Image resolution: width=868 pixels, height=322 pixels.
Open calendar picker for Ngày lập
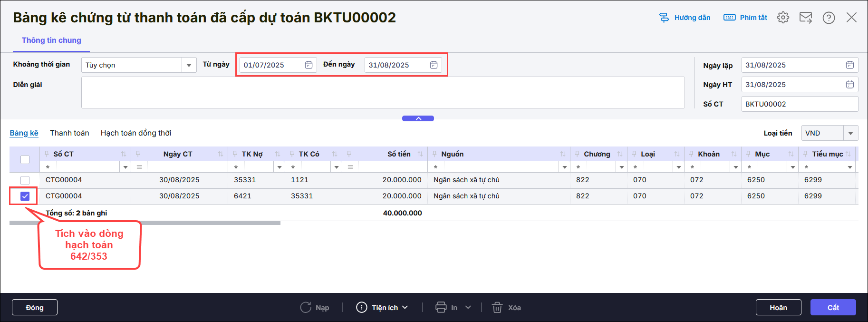(850, 65)
